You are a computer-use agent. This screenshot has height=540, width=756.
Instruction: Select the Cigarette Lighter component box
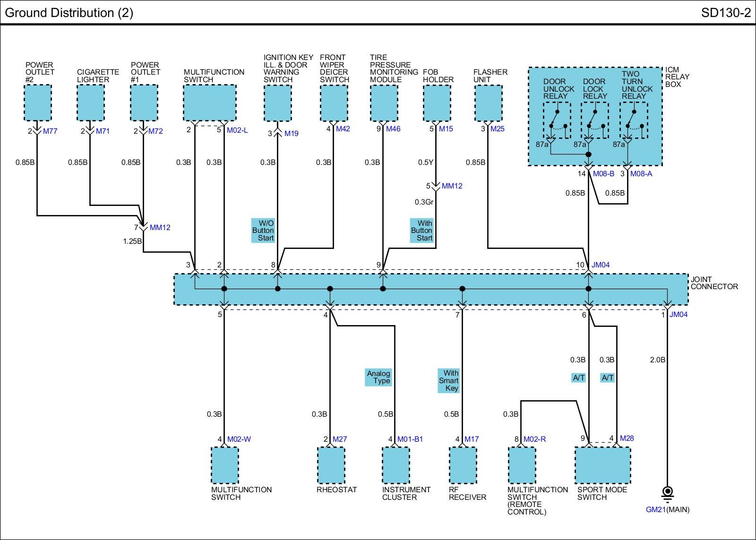91,103
